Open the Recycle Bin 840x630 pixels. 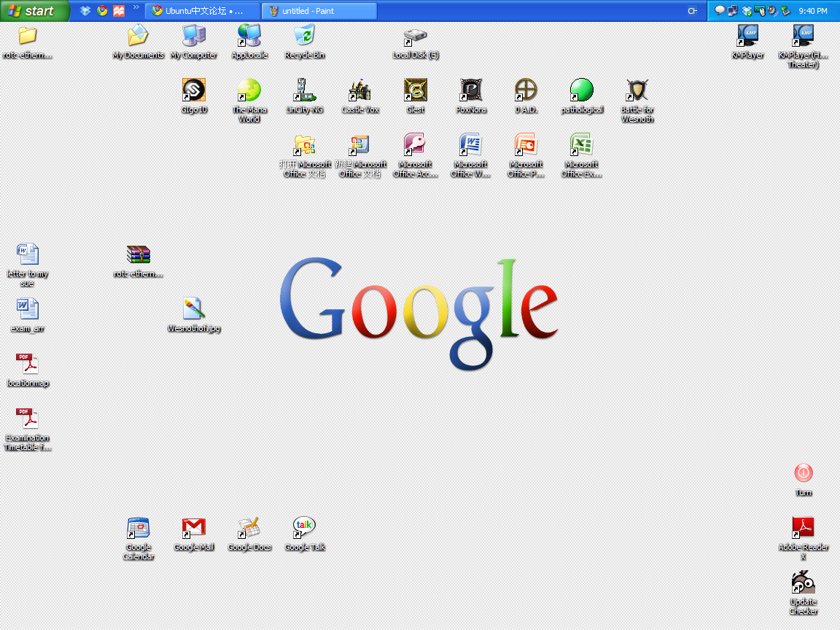pyautogui.click(x=304, y=36)
